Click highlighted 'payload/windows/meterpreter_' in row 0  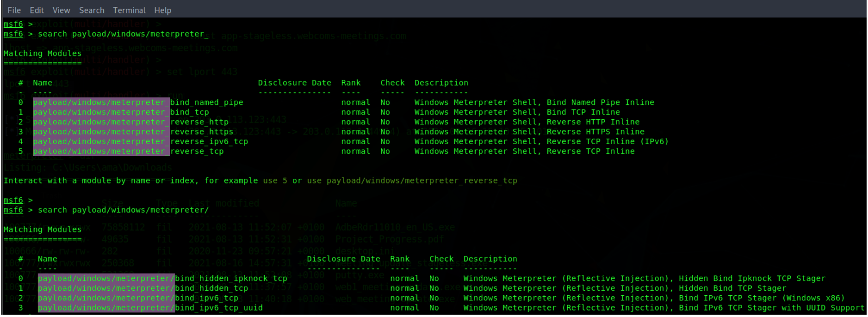coord(101,103)
